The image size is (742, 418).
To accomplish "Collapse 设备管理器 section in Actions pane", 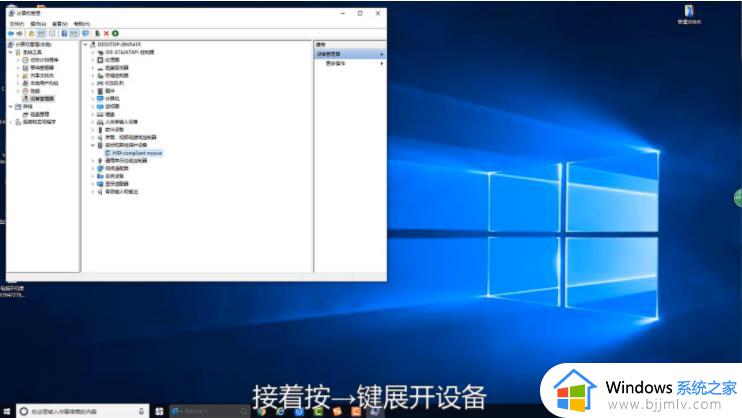I will click(381, 54).
